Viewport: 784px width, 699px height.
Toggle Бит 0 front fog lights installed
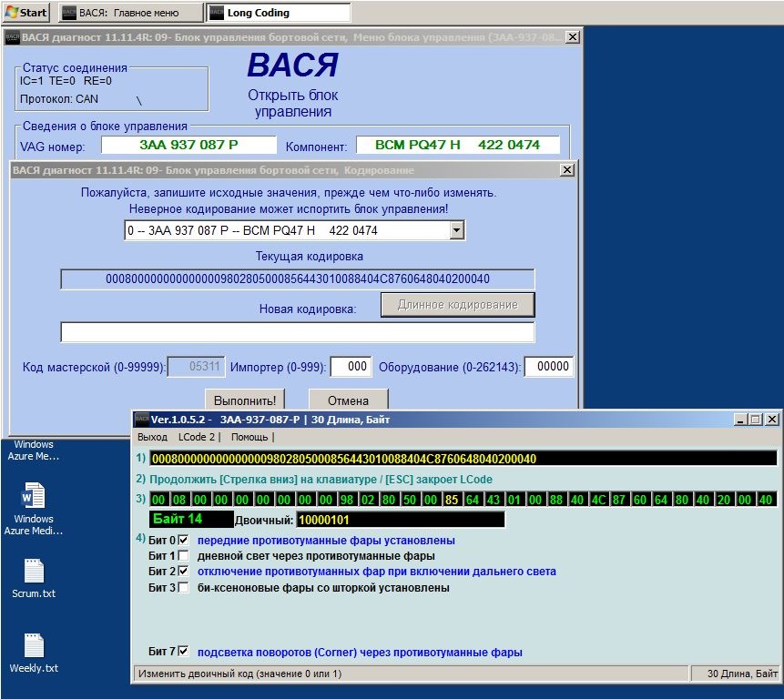coord(184,540)
